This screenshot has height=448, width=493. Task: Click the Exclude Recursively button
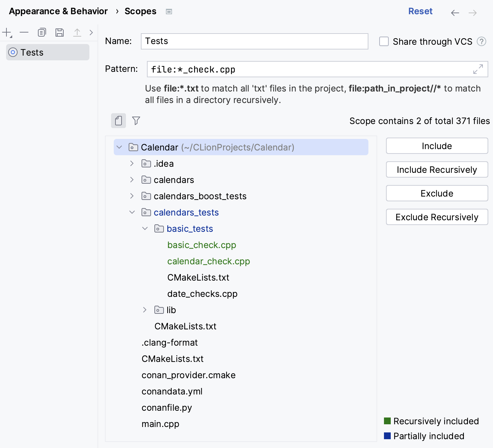pyautogui.click(x=437, y=217)
